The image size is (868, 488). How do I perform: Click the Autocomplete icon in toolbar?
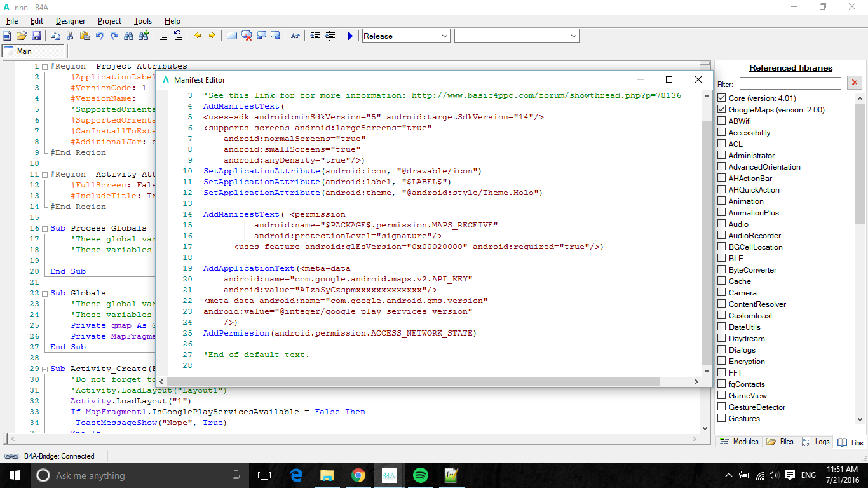pos(295,36)
